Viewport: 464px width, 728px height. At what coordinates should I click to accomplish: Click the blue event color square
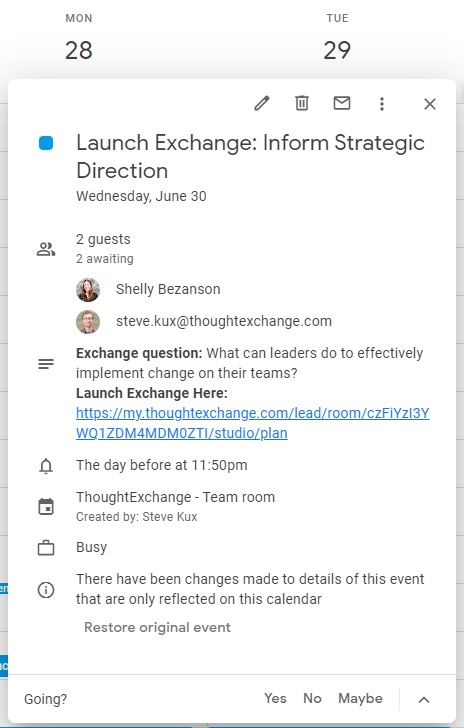[x=46, y=143]
